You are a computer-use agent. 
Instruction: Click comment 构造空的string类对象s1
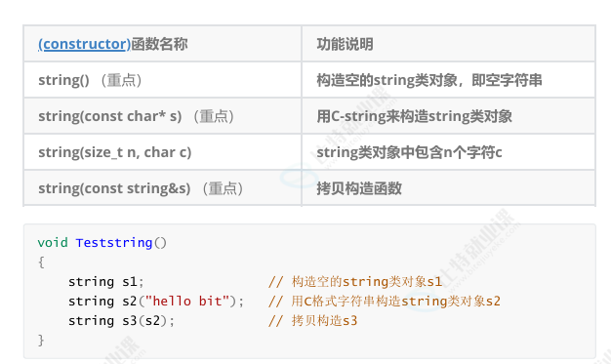(355, 281)
